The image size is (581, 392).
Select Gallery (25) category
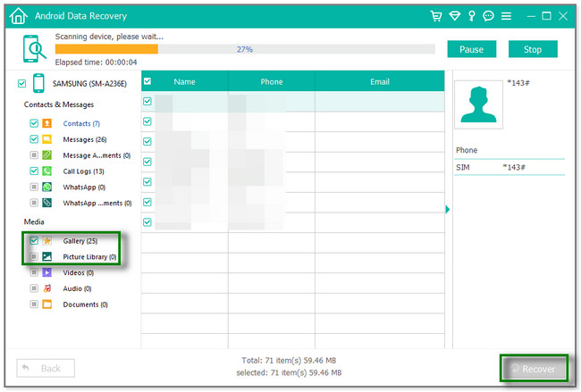pos(80,241)
